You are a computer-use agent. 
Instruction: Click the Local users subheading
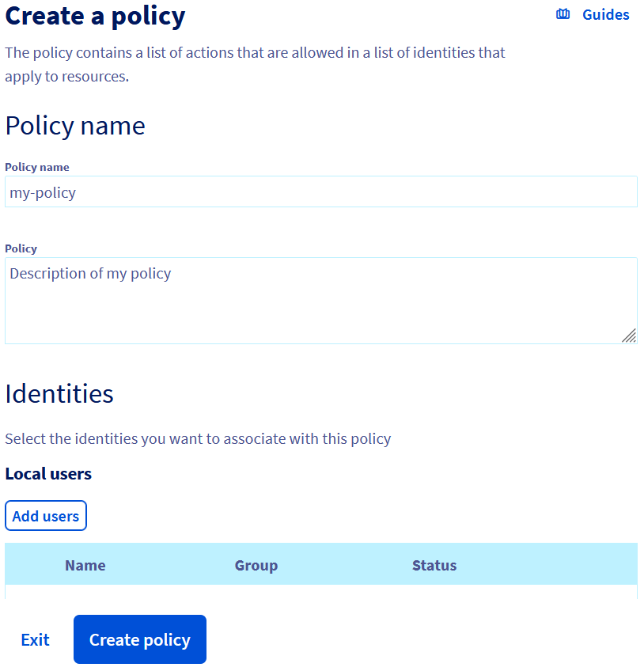(48, 473)
